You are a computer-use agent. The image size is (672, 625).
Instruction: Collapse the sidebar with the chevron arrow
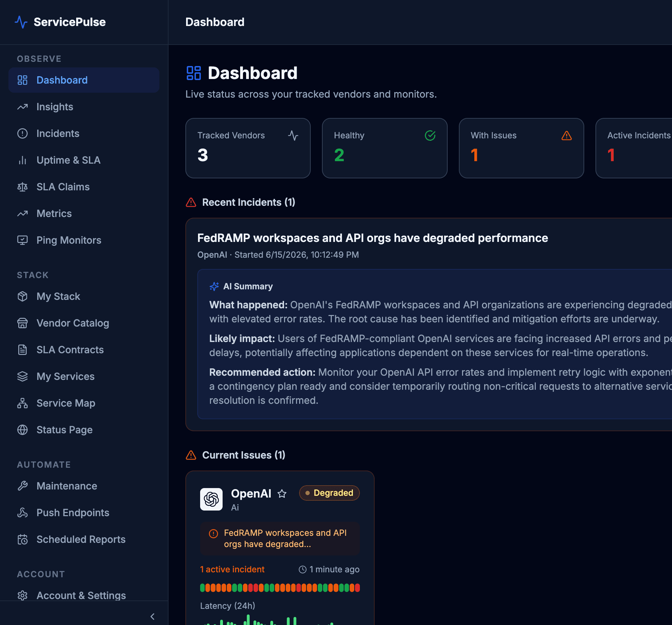pos(152,617)
